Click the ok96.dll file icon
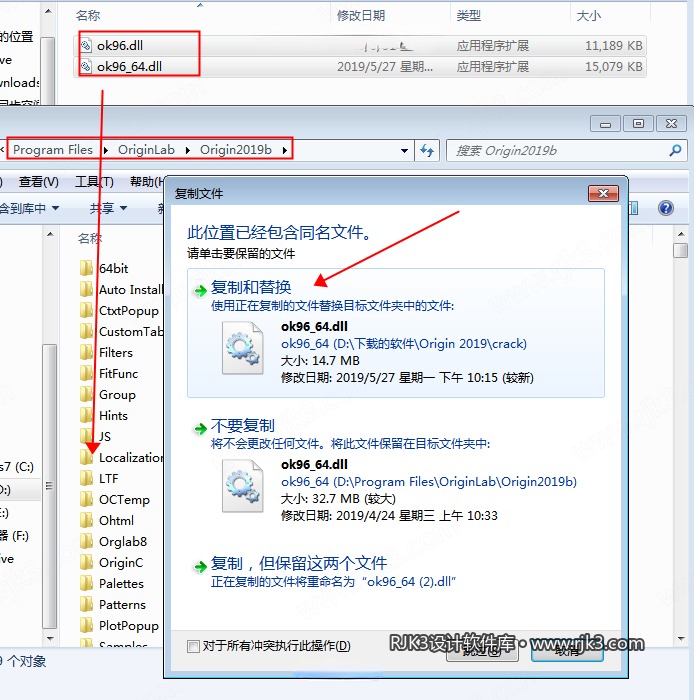 click(86, 45)
